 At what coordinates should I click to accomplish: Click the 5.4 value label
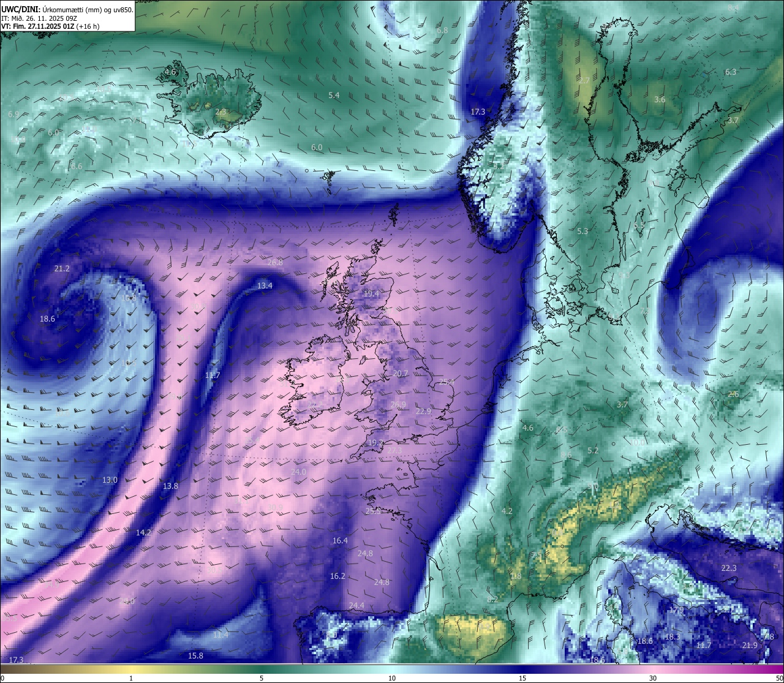click(x=334, y=96)
